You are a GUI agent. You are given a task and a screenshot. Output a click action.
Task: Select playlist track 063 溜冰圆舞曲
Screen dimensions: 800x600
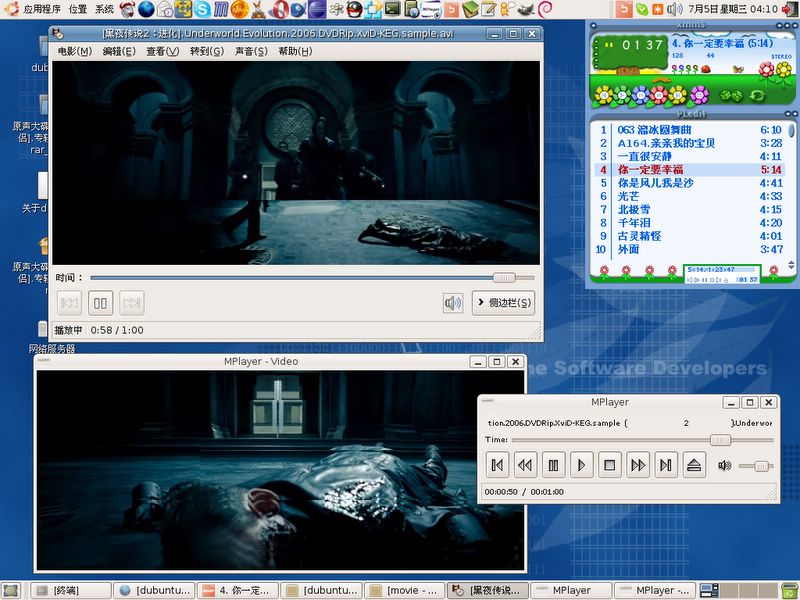(x=689, y=130)
